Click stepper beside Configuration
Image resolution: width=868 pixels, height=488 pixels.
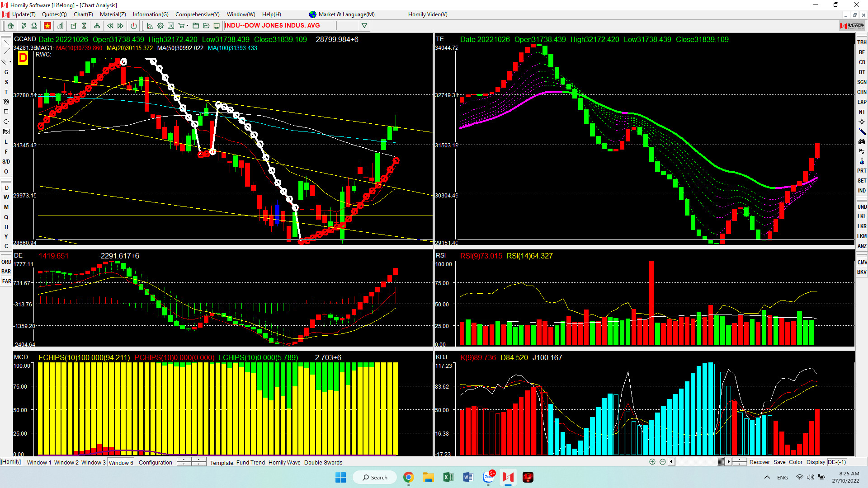click(184, 462)
